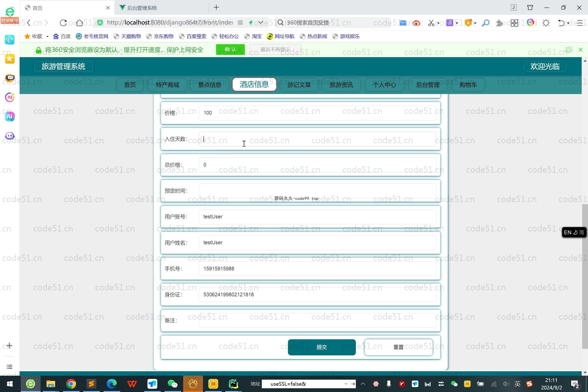Open the Weibo icon in toolbar
The width and height of the screenshot is (588, 392).
click(x=416, y=23)
